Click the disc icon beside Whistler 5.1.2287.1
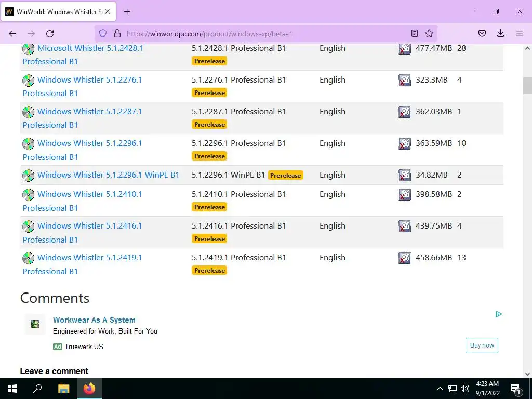Image resolution: width=532 pixels, height=399 pixels. click(x=28, y=112)
